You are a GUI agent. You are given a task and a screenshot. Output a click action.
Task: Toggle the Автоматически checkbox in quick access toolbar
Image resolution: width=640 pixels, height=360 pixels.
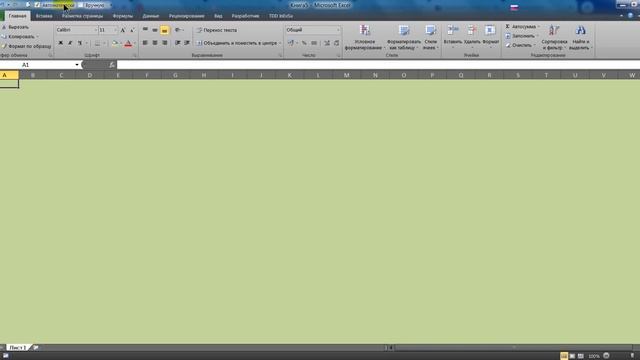(38, 5)
